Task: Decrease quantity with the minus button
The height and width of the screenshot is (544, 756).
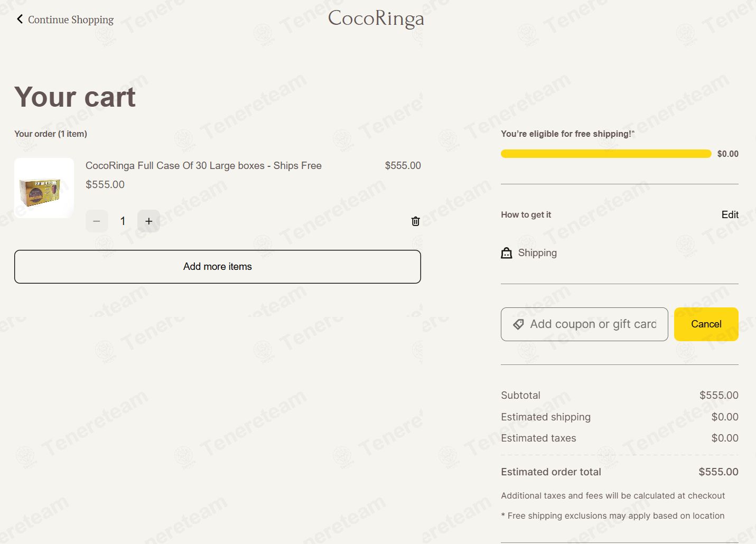Action: point(97,221)
